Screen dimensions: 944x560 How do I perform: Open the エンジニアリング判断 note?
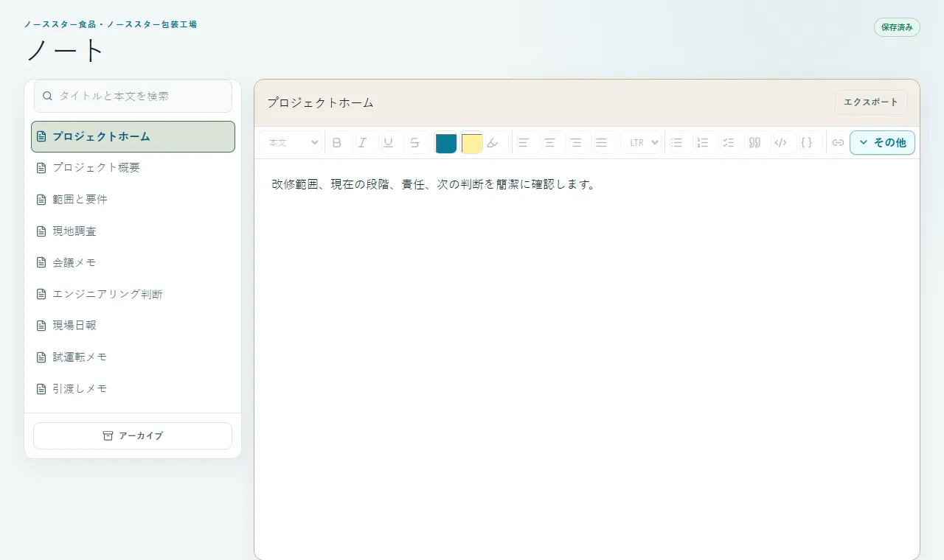click(x=133, y=294)
